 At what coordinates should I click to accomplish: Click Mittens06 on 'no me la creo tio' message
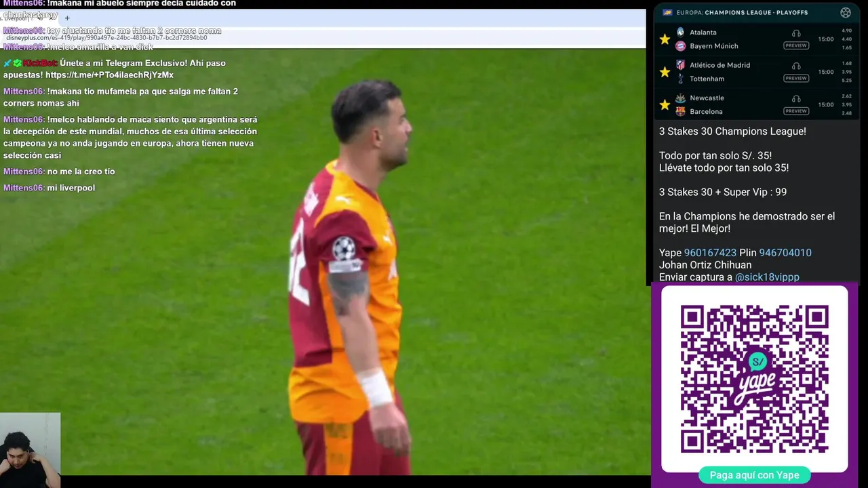point(24,171)
